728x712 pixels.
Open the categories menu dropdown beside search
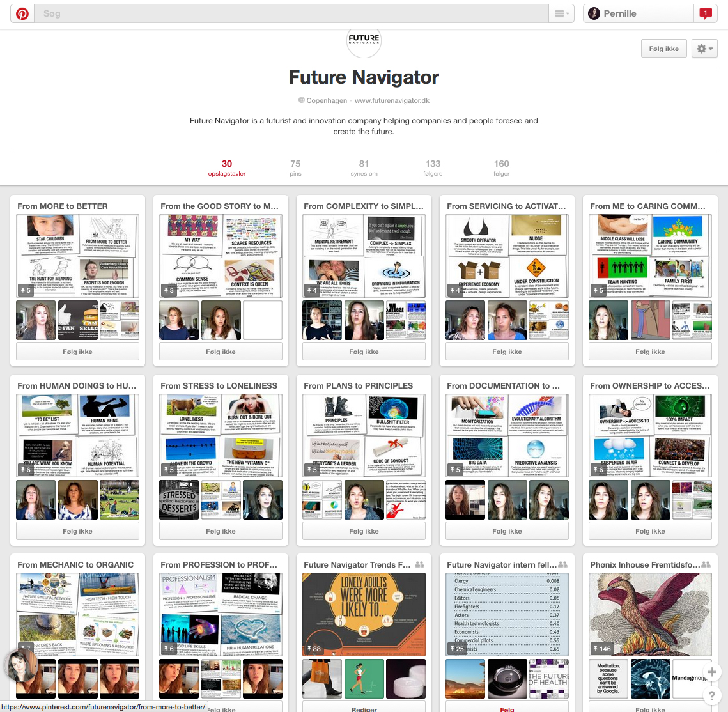pyautogui.click(x=561, y=13)
